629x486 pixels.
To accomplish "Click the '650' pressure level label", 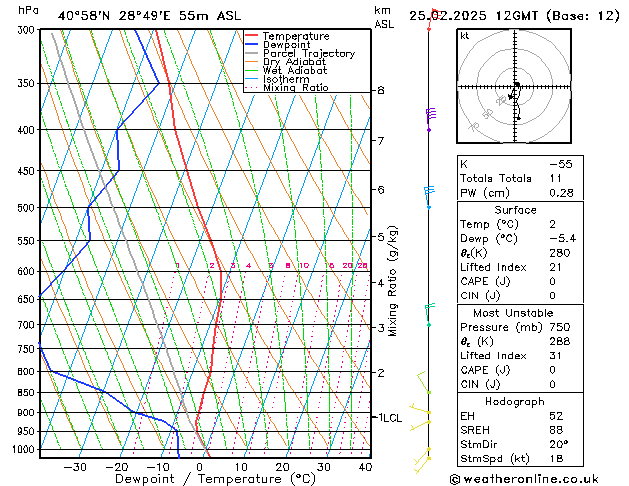I will (28, 299).
